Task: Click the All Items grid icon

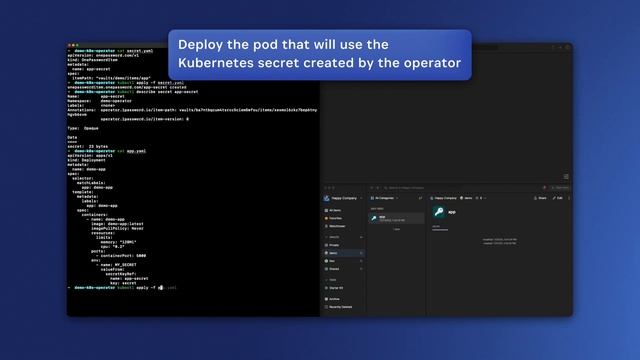Action: click(x=326, y=210)
